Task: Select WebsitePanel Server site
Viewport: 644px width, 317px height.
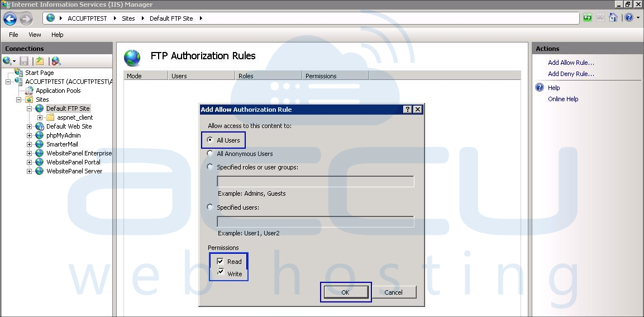Action: pyautogui.click(x=74, y=171)
